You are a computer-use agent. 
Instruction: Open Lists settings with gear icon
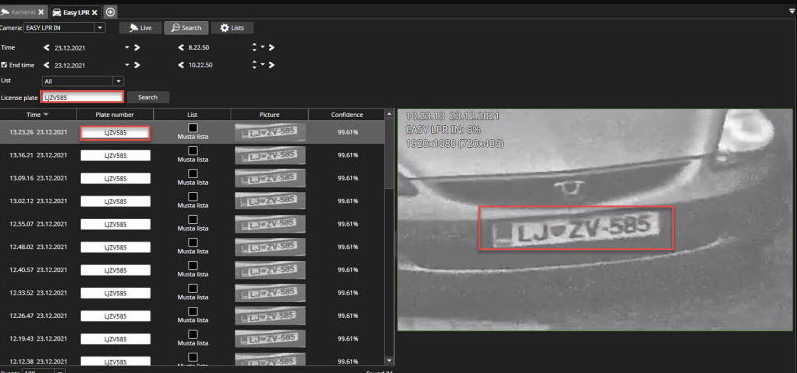[x=232, y=28]
